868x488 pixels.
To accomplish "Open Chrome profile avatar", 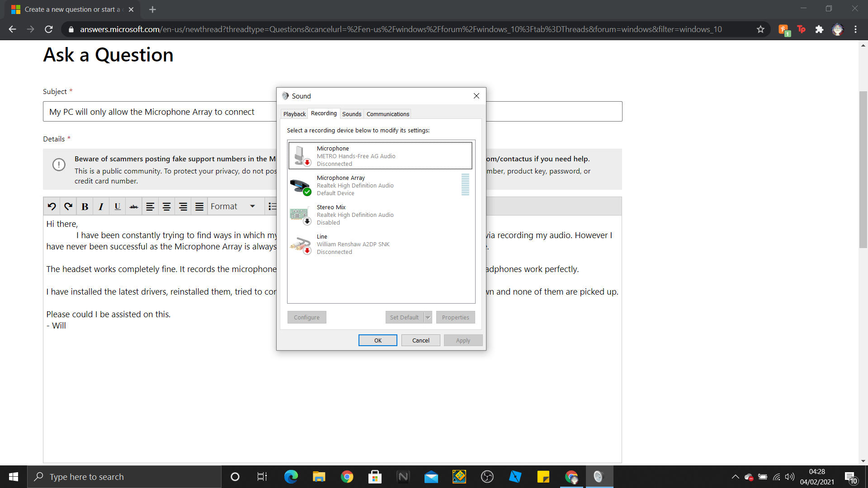I will 837,29.
